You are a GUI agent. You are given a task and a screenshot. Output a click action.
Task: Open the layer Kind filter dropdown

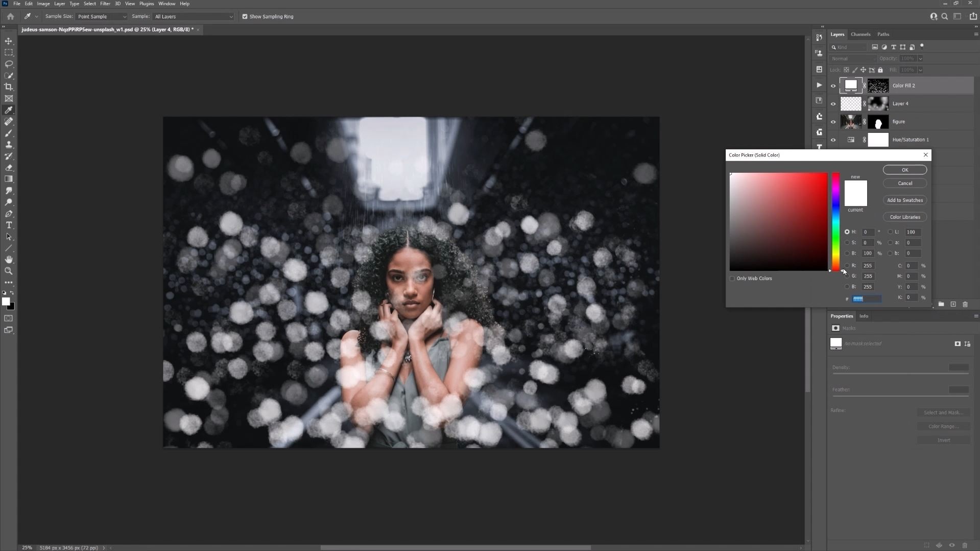850,47
